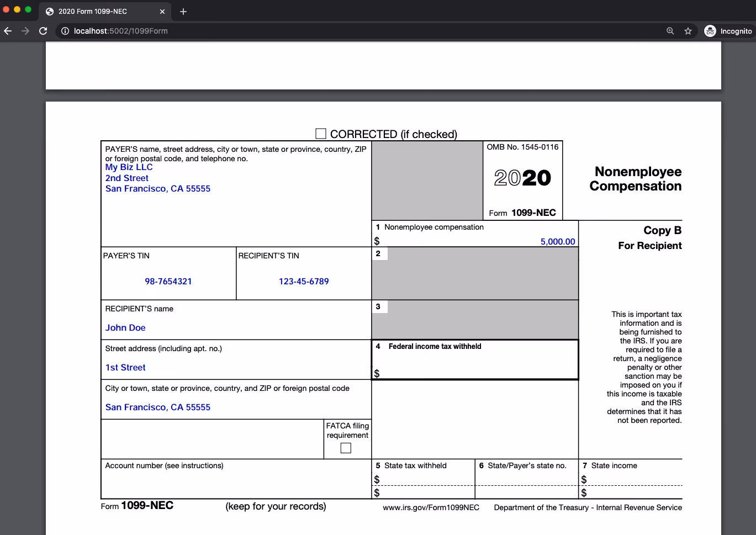The width and height of the screenshot is (756, 535).
Task: Close the 2020 Form 1099-NEC tab
Action: click(162, 11)
